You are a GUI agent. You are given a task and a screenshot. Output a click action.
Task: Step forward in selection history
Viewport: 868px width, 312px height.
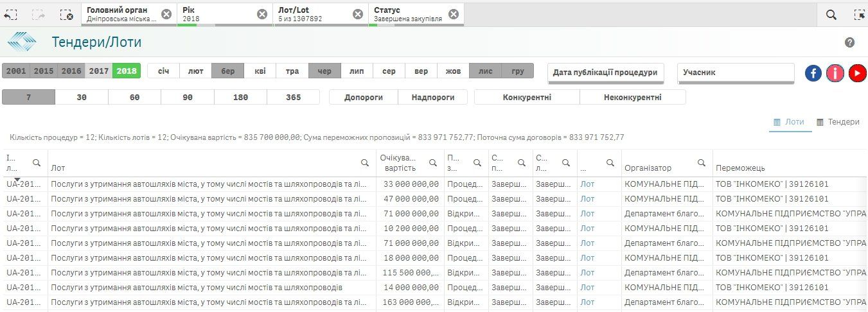point(38,15)
